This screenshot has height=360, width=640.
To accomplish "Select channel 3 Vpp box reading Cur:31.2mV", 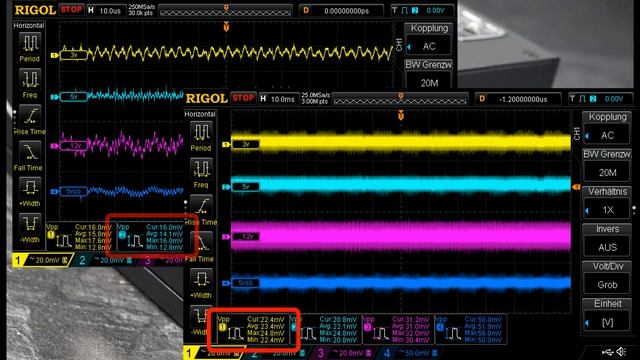I will [x=398, y=329].
